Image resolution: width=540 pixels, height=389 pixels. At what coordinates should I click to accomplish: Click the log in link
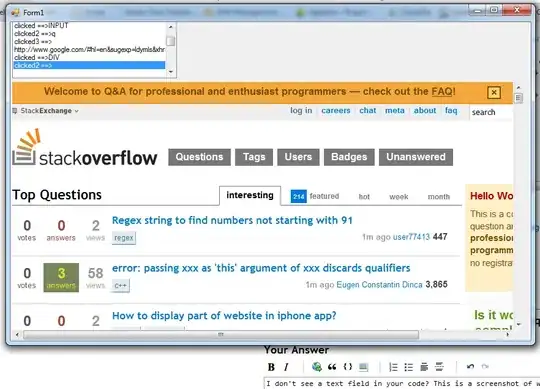(301, 111)
